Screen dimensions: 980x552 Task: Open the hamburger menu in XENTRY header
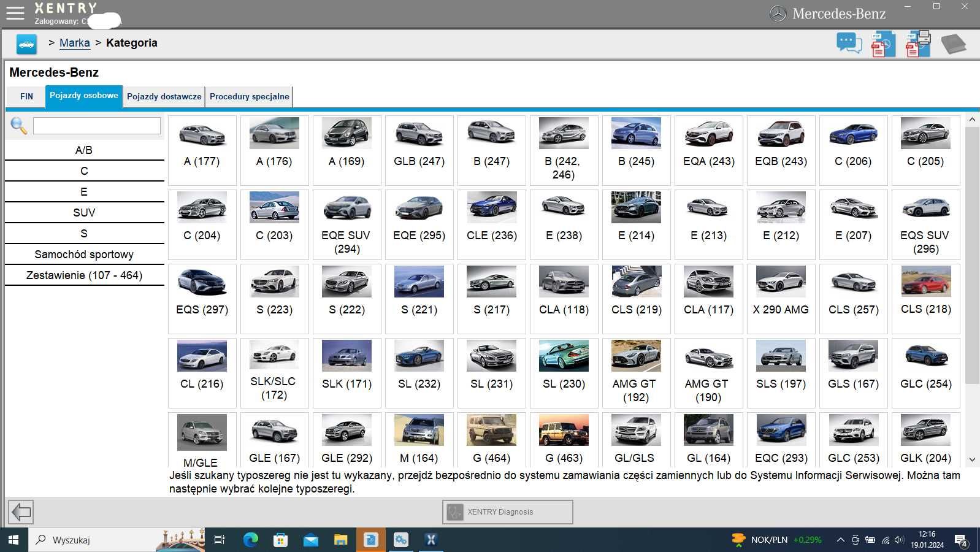coord(15,13)
